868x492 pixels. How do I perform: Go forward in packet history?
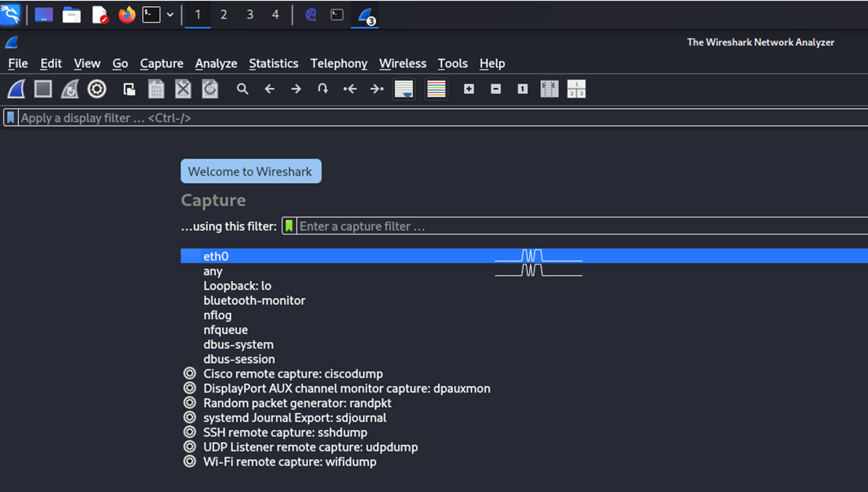pyautogui.click(x=296, y=89)
